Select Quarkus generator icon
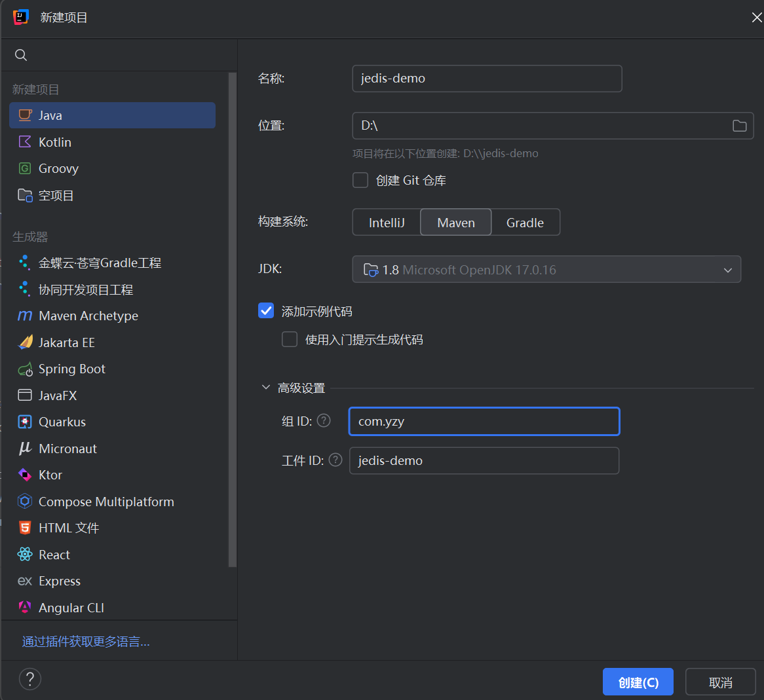764x700 pixels. [25, 422]
